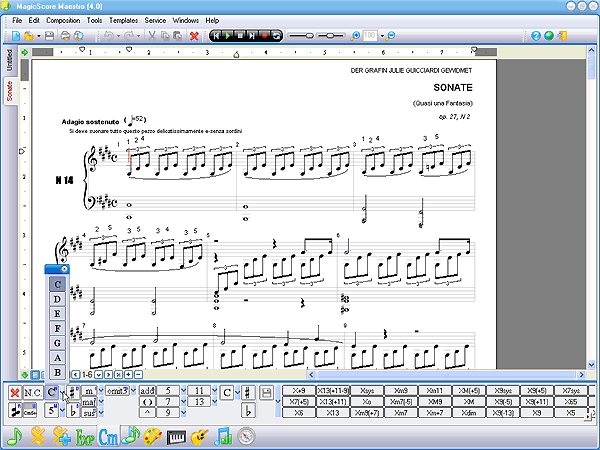The height and width of the screenshot is (450, 600).
Task: Open the piano keyboard panel
Action: [x=176, y=437]
